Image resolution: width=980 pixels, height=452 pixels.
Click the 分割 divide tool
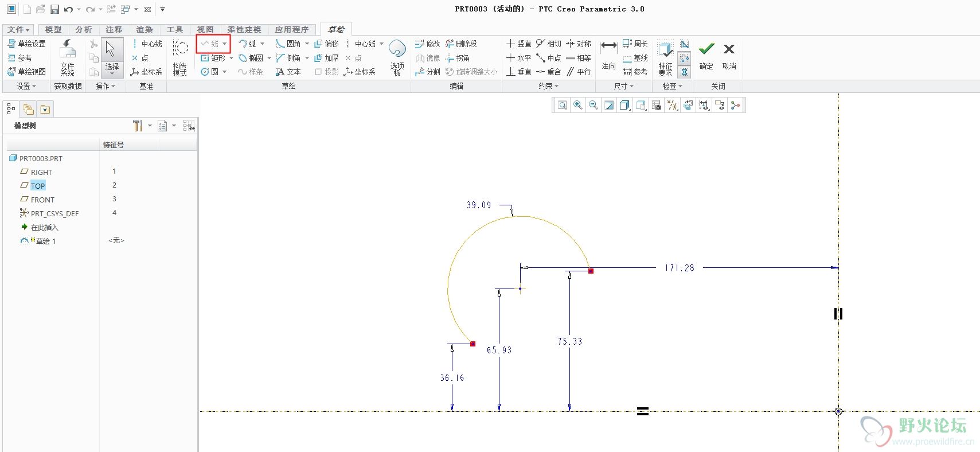coord(428,72)
